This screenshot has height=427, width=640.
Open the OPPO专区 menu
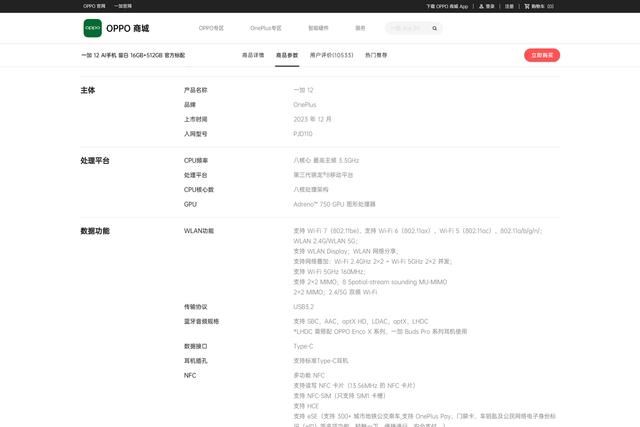pos(211,28)
